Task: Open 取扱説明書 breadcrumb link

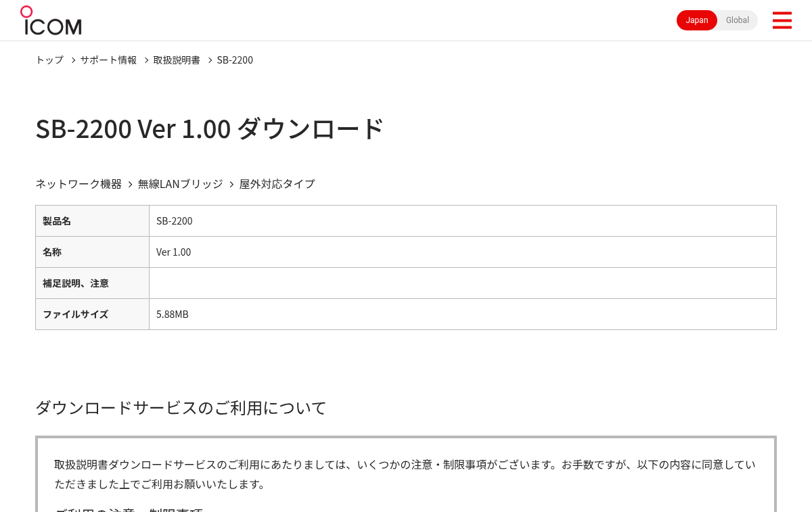Action: tap(177, 60)
